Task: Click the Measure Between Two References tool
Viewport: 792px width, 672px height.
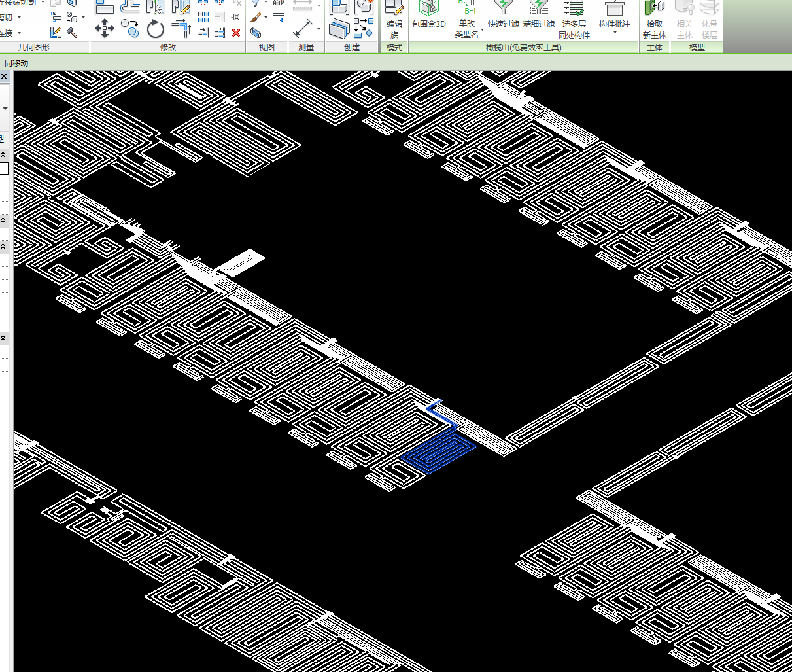Action: click(303, 28)
